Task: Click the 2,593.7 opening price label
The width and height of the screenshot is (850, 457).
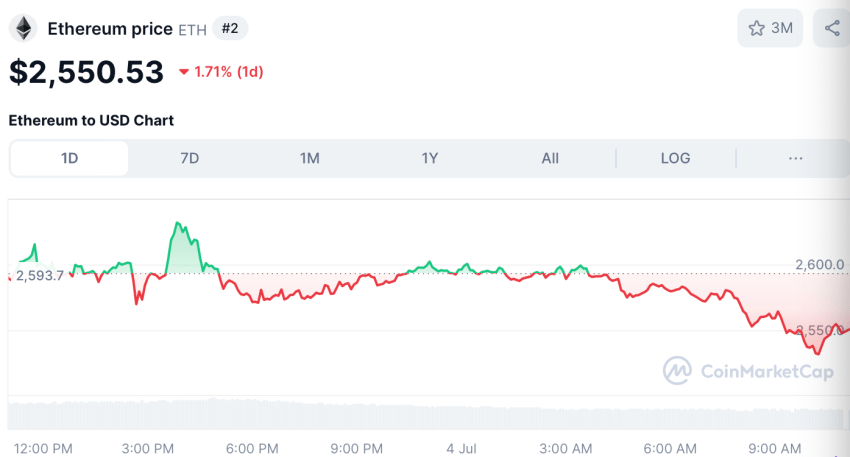Action: pyautogui.click(x=39, y=275)
